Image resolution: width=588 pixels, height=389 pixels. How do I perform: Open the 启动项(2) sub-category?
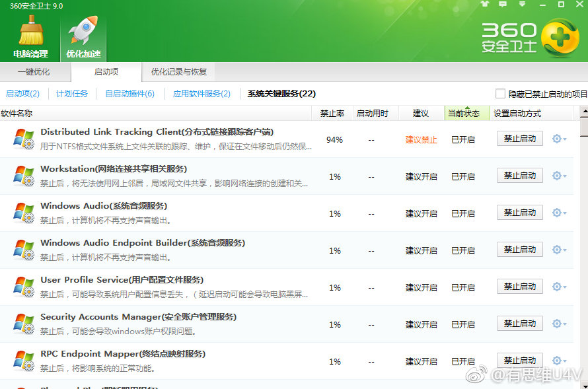(23, 94)
